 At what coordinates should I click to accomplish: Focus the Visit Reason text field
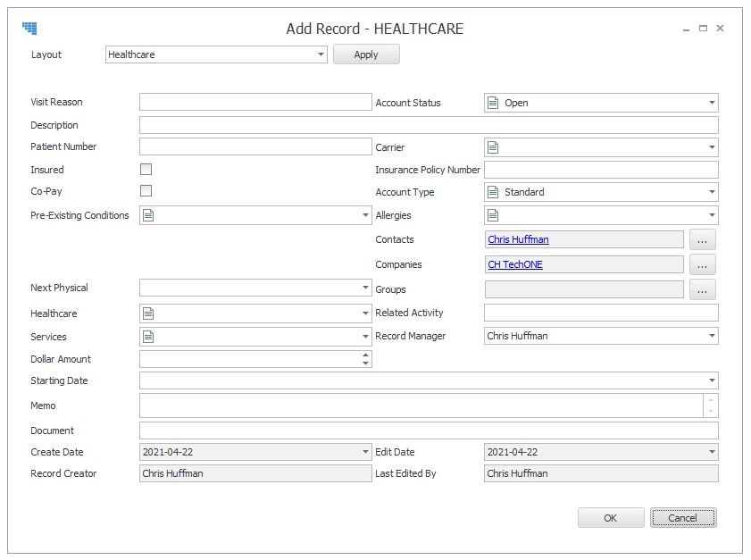(255, 102)
